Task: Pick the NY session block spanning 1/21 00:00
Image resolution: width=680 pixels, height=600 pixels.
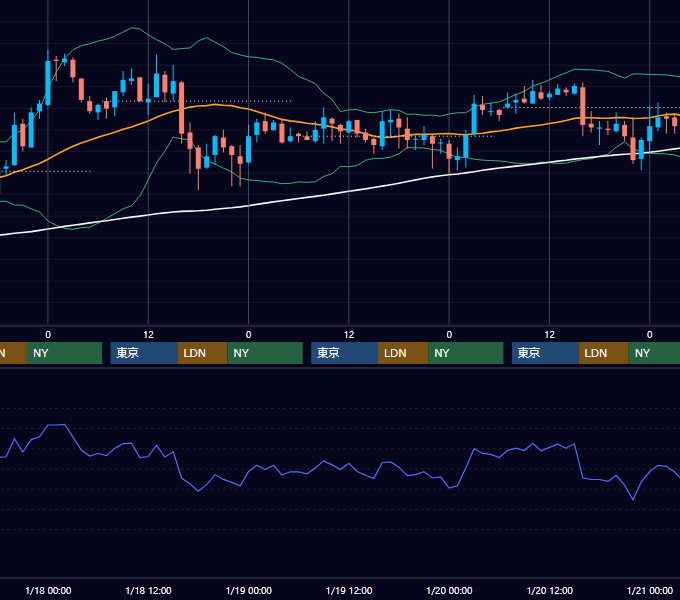Action: pos(654,353)
